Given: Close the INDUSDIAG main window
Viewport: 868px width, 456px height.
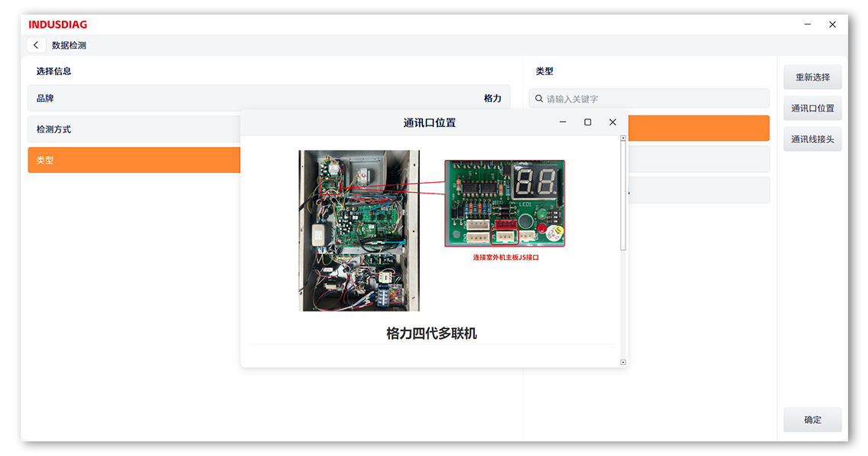Looking at the screenshot, I should point(832,24).
